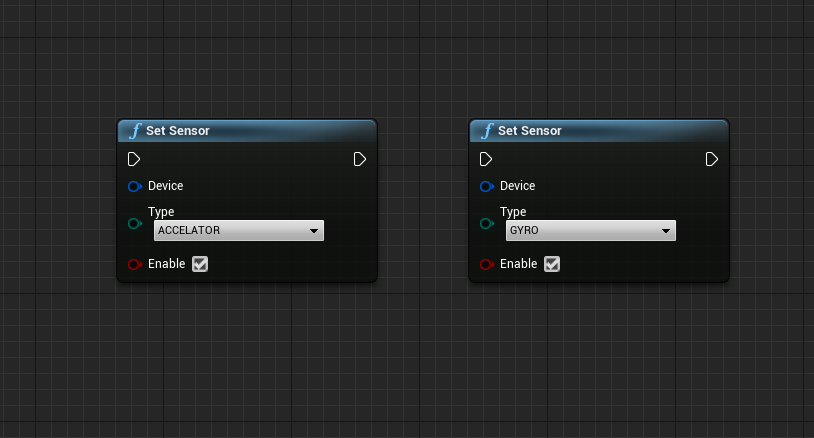Viewport: 814px width, 438px height.
Task: Click the input execution pin on the GYRO node
Action: 486,159
